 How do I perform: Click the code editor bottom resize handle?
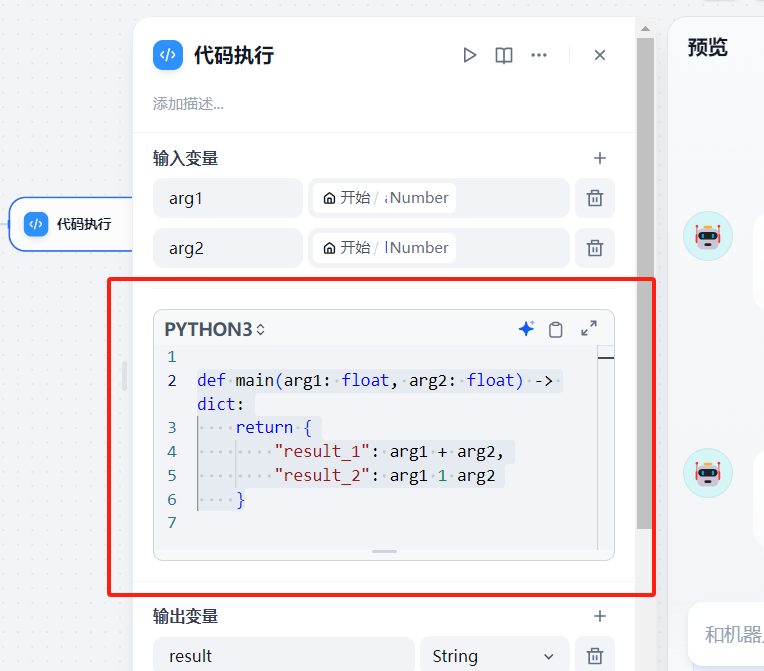(384, 552)
